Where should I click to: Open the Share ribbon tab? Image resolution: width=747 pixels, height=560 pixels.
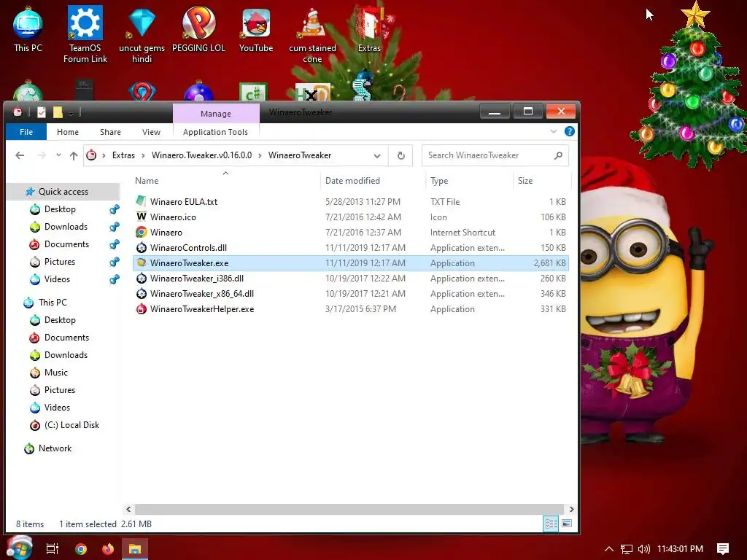tap(111, 132)
